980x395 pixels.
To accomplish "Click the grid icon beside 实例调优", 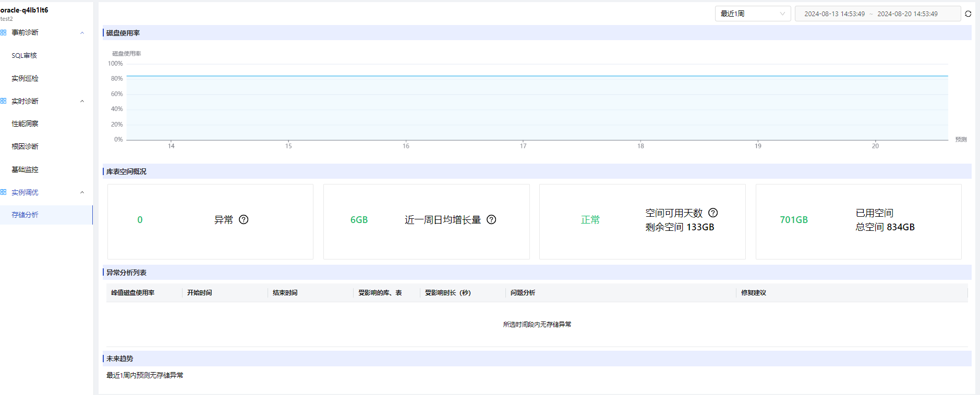I will point(4,192).
